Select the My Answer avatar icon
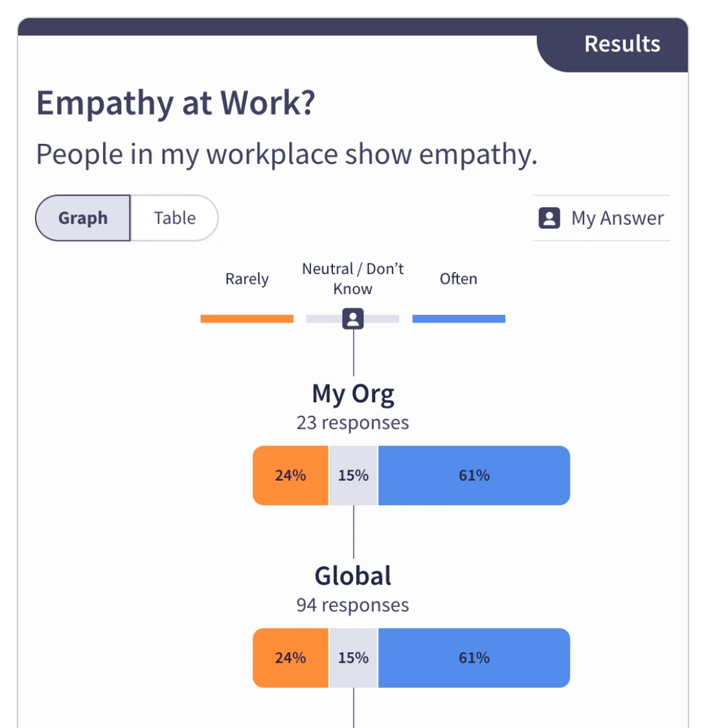The image size is (706, 728). [549, 218]
